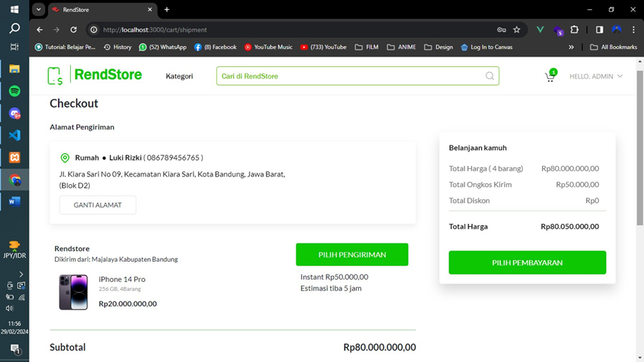Reload the current page
Image resolution: width=644 pixels, height=362 pixels.
(x=73, y=29)
